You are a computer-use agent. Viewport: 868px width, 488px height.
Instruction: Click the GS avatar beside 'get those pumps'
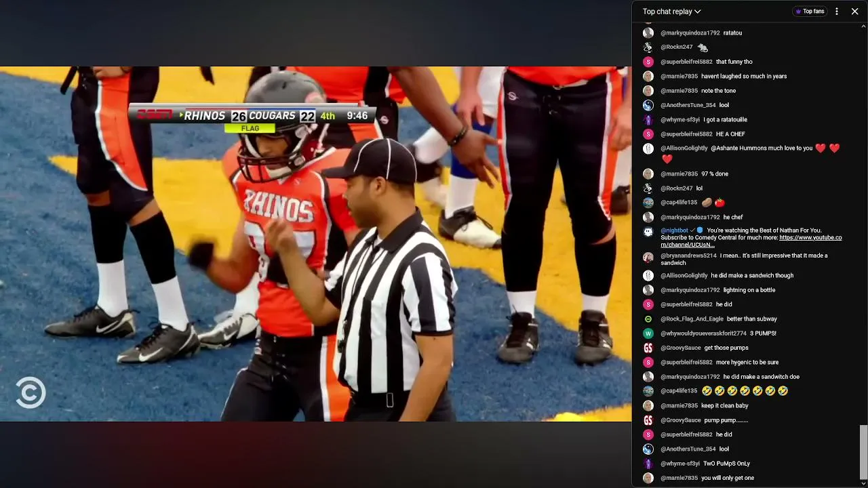click(648, 348)
